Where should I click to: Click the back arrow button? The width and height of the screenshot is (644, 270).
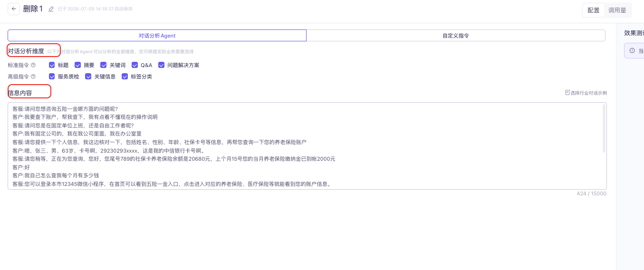pos(14,9)
